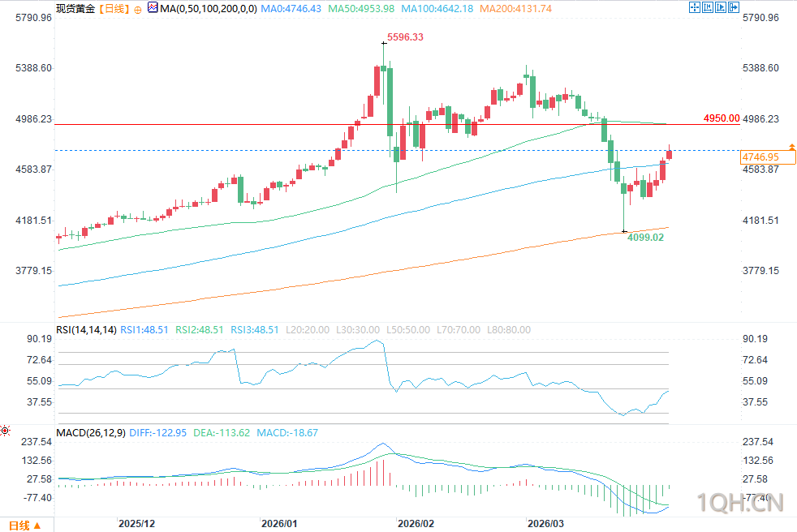The width and height of the screenshot is (797, 532).
Task: Open the 日线 period selector at bottom-left
Action: tap(24, 526)
